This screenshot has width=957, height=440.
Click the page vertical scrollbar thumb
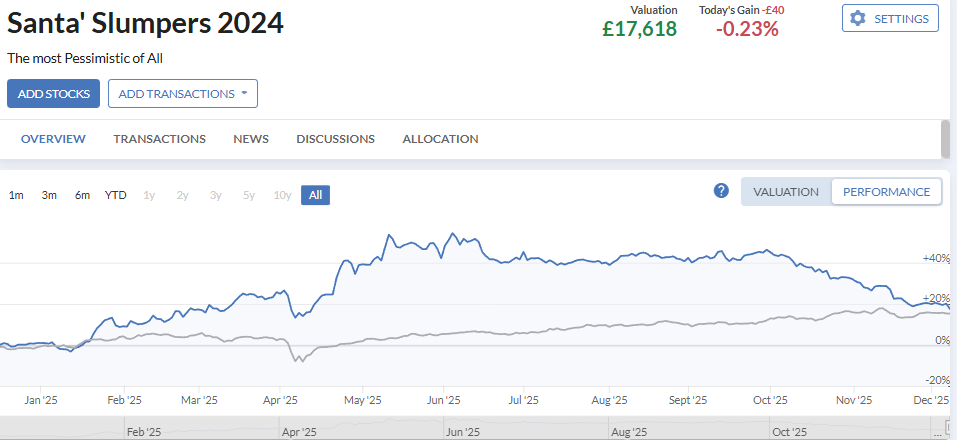point(945,139)
